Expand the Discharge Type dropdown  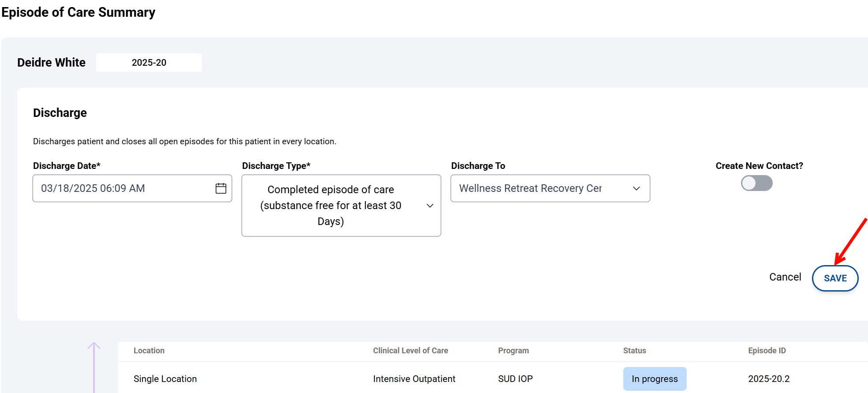click(x=331, y=206)
